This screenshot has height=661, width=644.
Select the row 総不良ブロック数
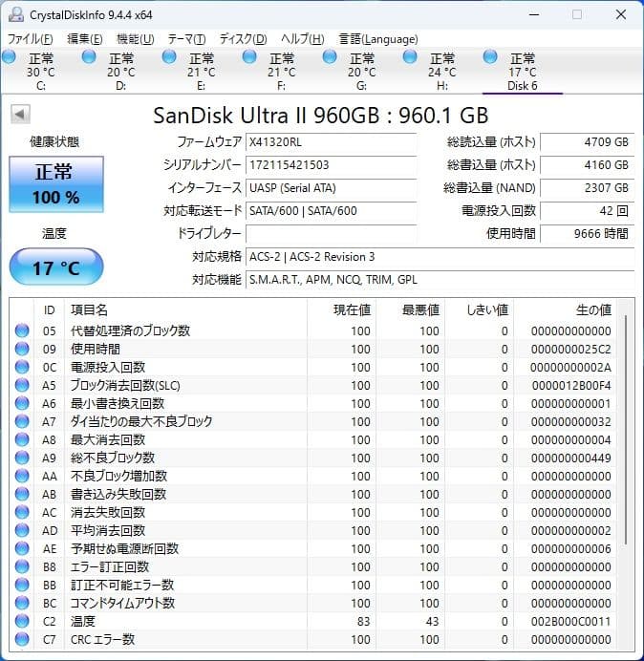point(313,458)
